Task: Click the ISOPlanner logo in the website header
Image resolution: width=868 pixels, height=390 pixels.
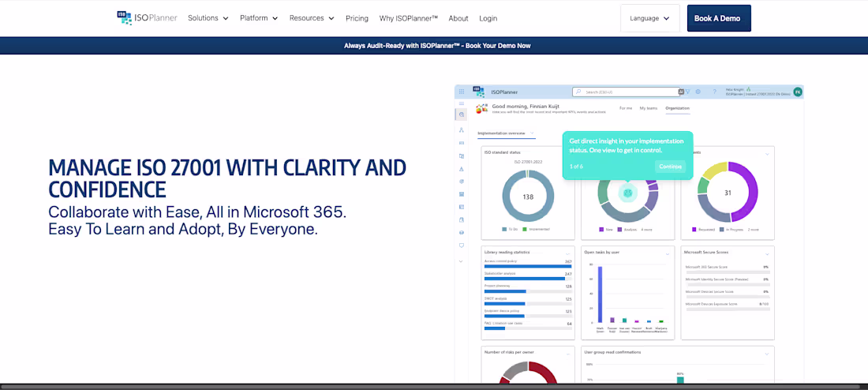Action: pyautogui.click(x=148, y=17)
